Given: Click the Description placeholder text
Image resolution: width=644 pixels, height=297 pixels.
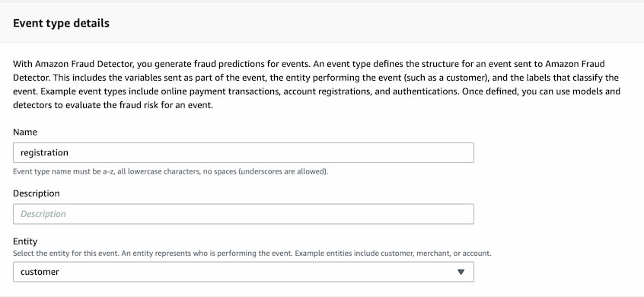Looking at the screenshot, I should [43, 214].
